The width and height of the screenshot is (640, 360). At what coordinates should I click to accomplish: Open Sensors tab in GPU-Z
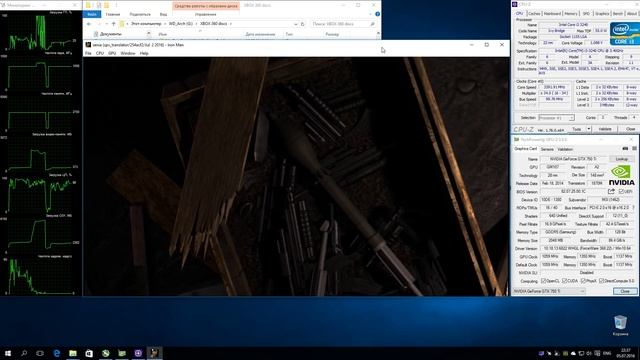pos(547,149)
